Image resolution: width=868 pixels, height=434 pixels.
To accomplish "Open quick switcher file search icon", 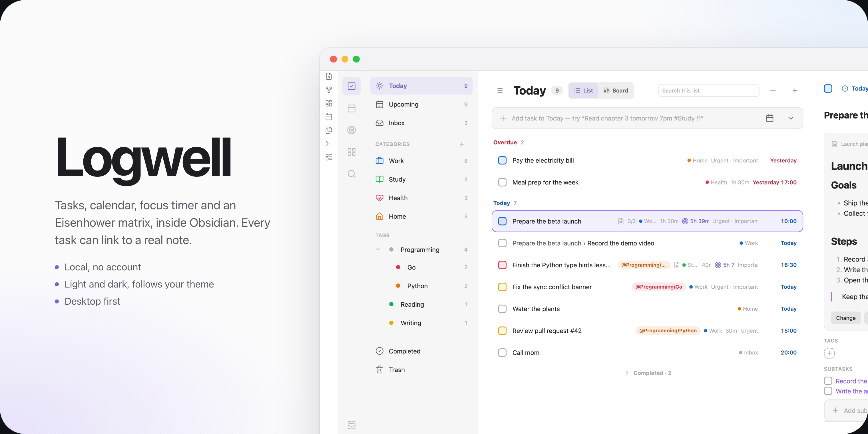I will point(329,76).
